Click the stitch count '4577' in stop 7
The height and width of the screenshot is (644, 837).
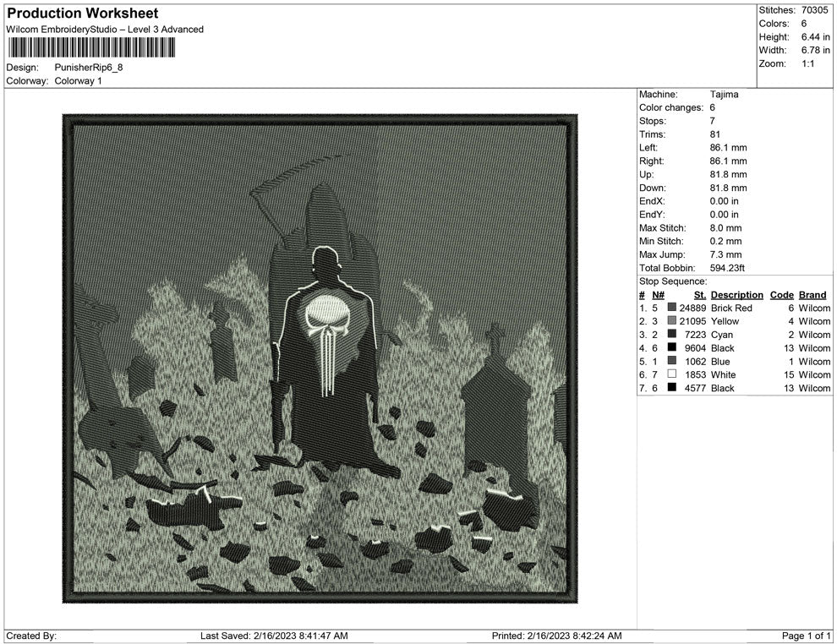(x=696, y=388)
